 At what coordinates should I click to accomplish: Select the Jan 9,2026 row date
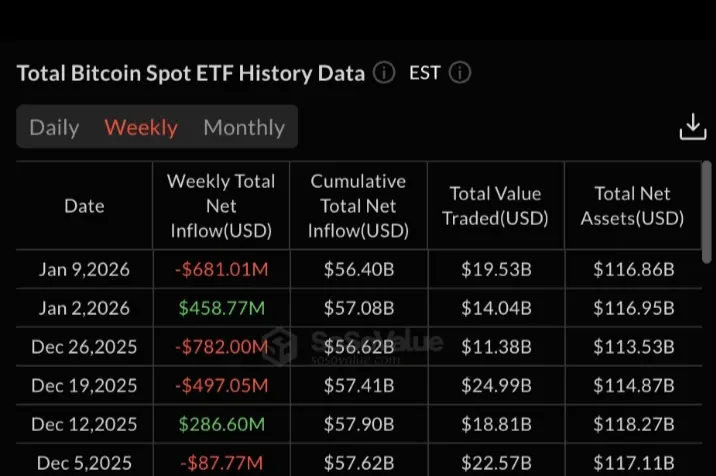click(84, 269)
